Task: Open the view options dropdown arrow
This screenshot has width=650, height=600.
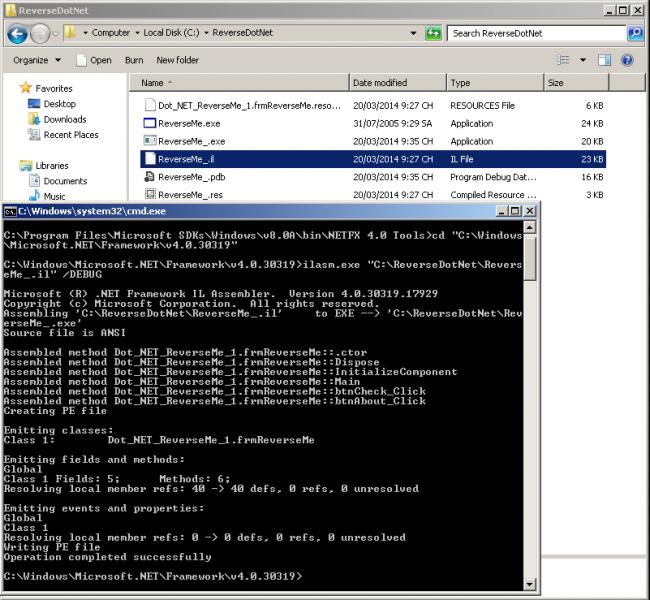Action: click(x=582, y=60)
